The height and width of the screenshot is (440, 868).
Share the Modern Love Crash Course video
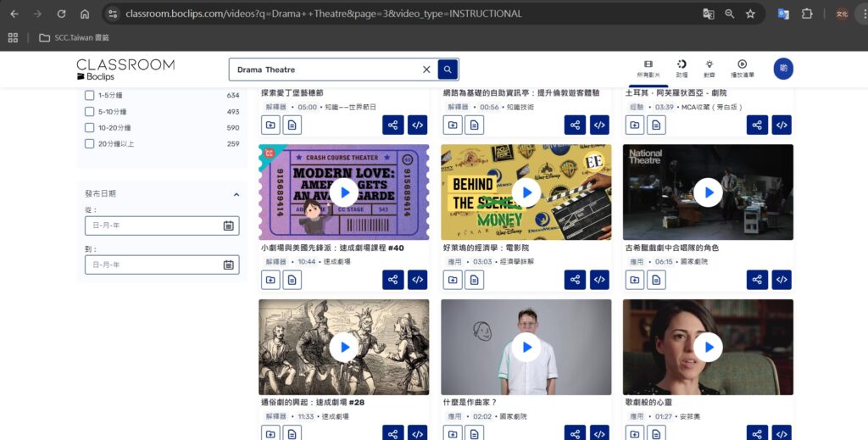392,280
